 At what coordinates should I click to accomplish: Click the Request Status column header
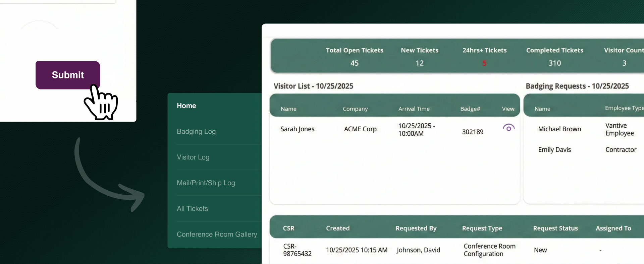(555, 228)
